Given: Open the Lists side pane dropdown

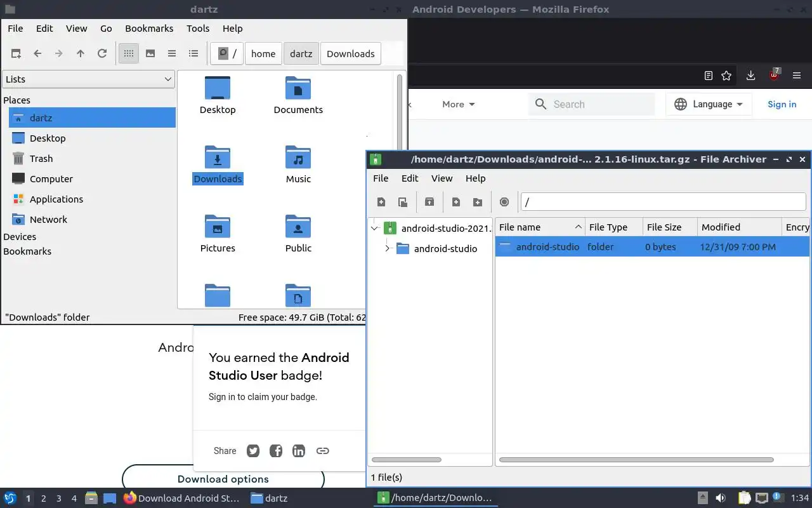Looking at the screenshot, I should coord(88,79).
